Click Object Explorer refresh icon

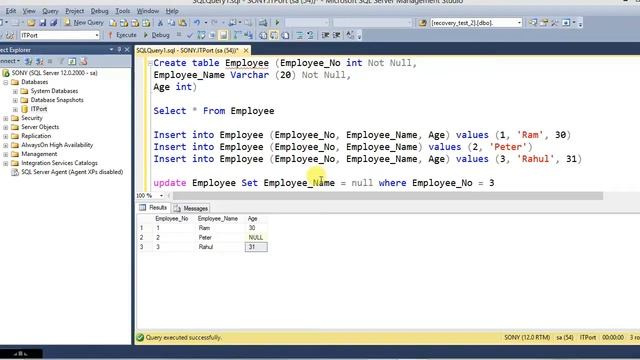coord(72,61)
